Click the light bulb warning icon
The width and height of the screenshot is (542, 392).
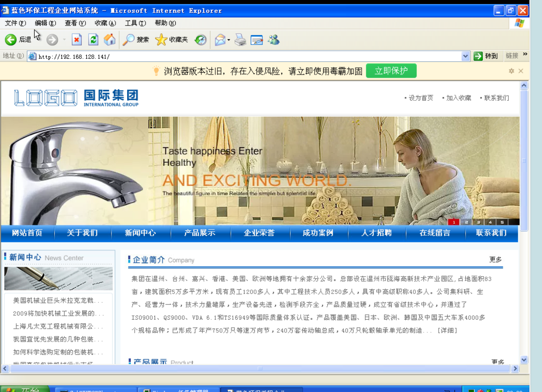156,70
